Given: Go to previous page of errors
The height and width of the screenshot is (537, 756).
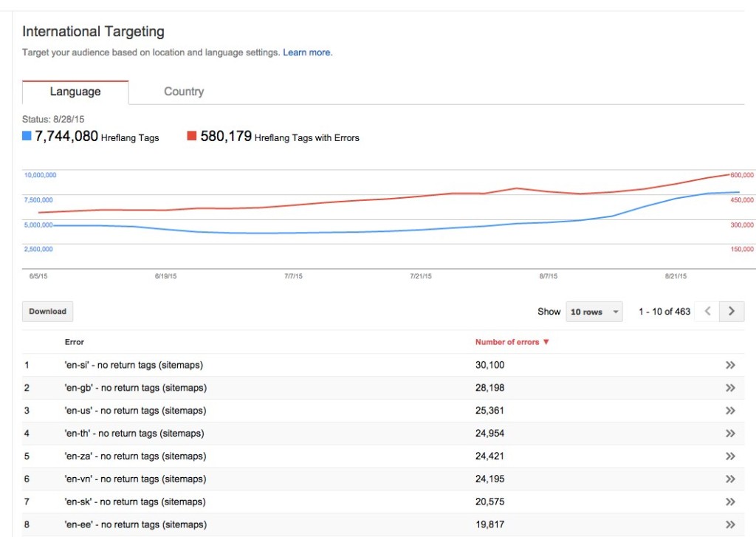Looking at the screenshot, I should click(707, 311).
